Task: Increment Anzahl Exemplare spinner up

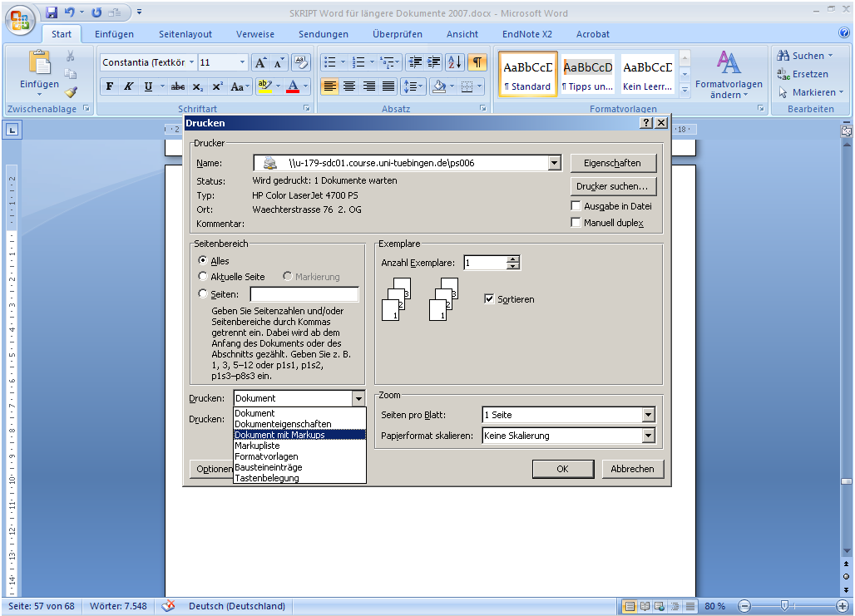Action: pos(512,259)
